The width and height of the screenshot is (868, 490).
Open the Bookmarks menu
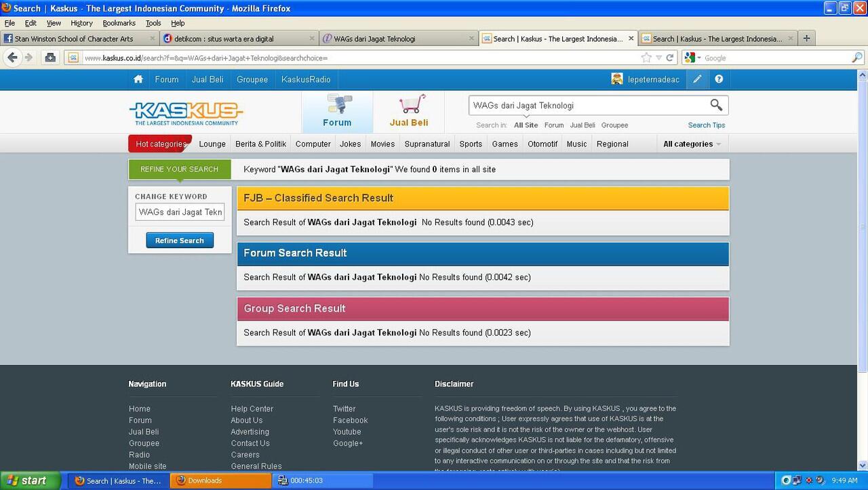coord(119,23)
